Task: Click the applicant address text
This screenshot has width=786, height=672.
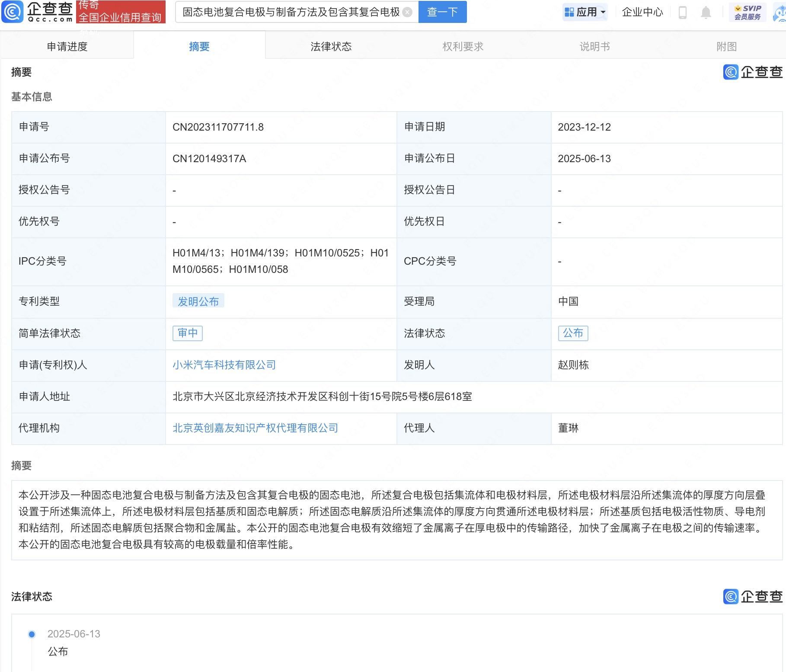Action: 322,397
